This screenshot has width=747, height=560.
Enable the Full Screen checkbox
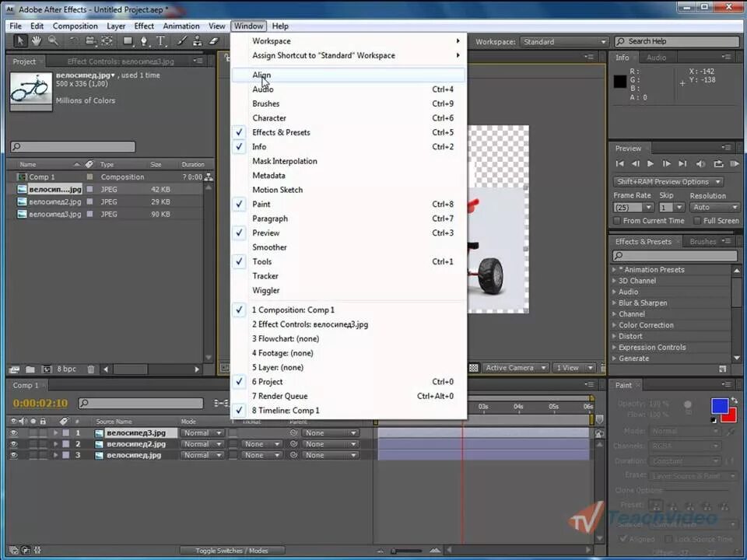click(x=697, y=220)
